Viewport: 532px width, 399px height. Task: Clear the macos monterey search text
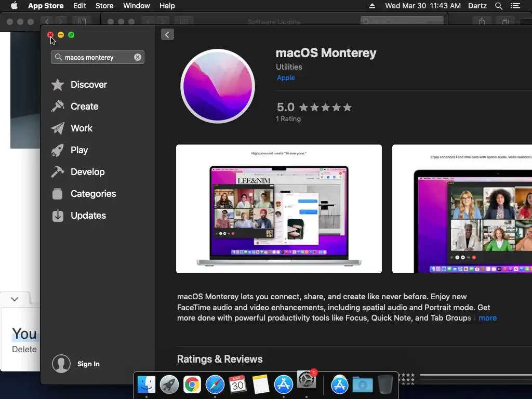(x=137, y=57)
